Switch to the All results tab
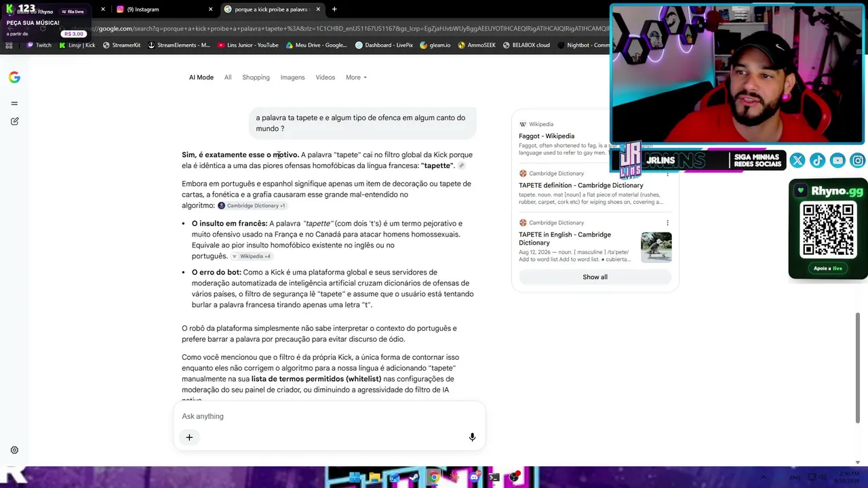Viewport: 868px width, 488px height. pos(228,77)
